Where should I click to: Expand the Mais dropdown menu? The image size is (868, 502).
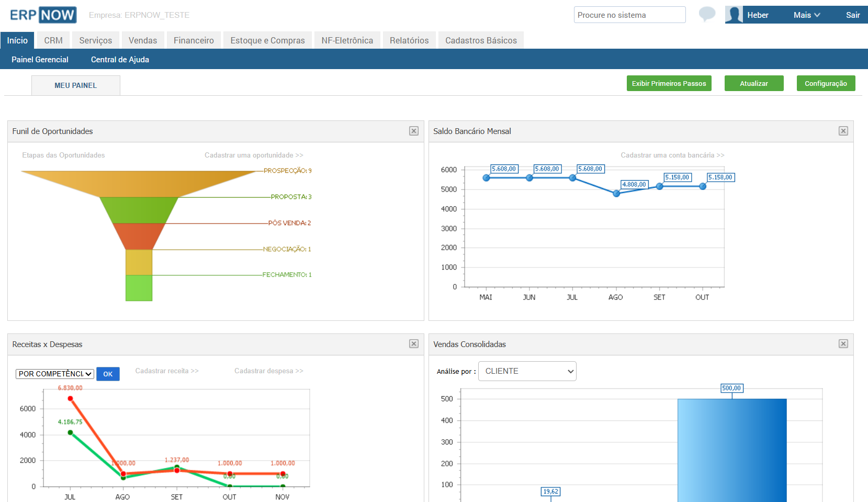[806, 15]
